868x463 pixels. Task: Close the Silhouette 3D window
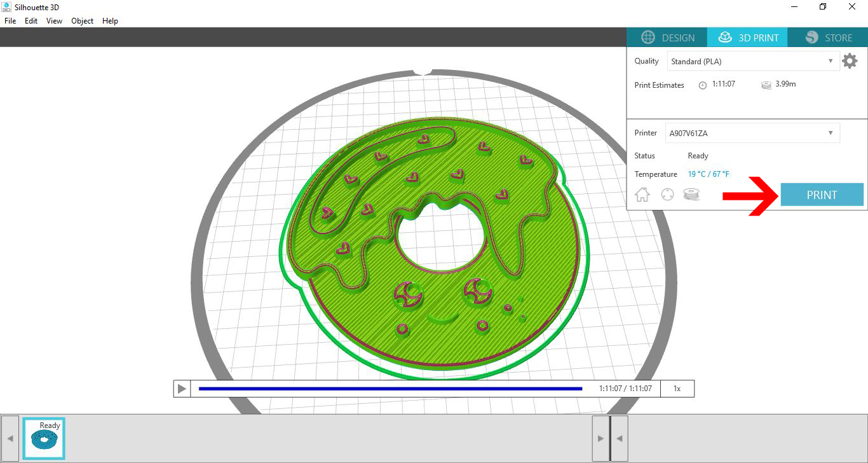pos(853,6)
